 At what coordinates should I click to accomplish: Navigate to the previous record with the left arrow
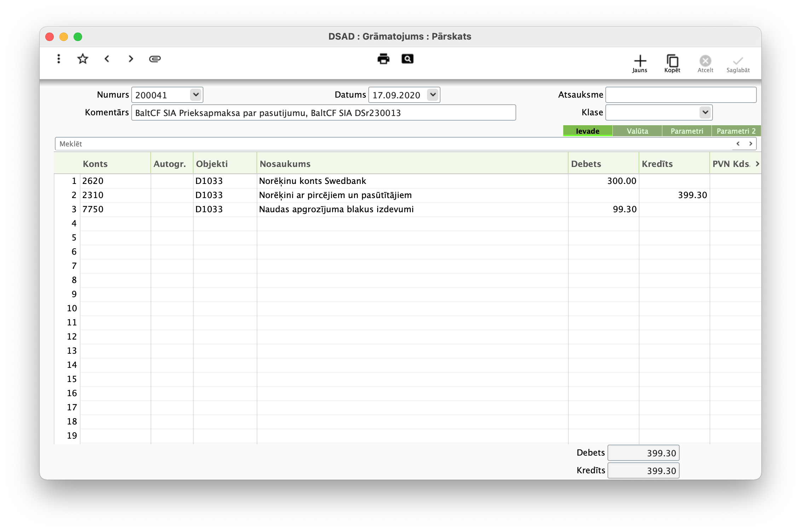(x=107, y=59)
